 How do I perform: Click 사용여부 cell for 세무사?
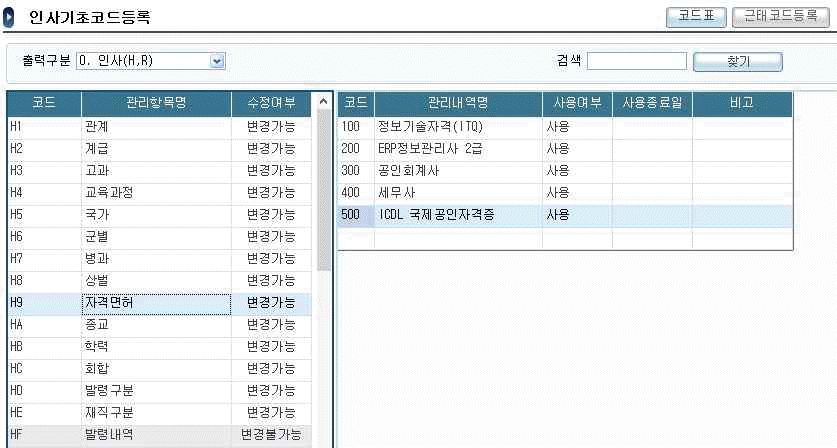pos(576,193)
